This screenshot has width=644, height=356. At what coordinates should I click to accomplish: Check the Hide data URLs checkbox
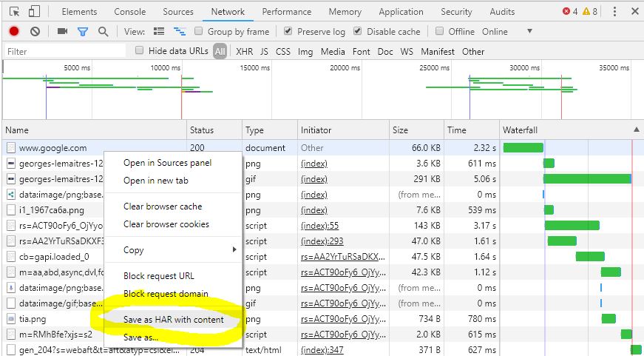(139, 51)
